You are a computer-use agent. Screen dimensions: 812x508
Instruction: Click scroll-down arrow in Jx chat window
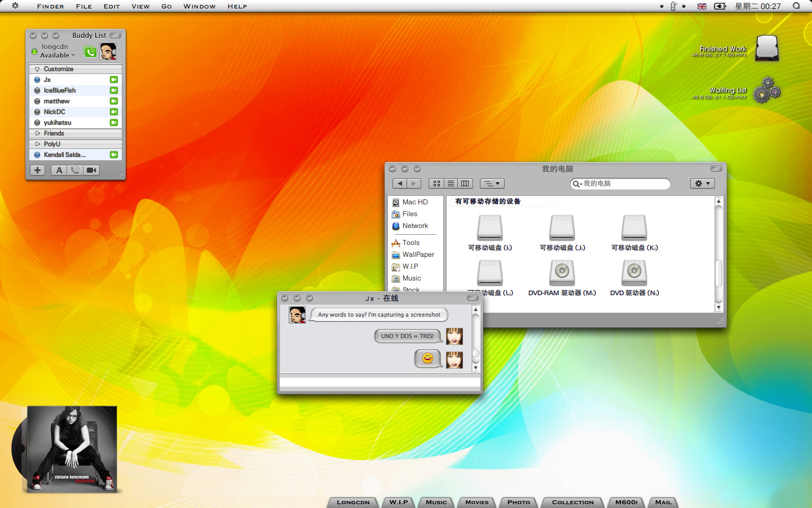click(x=475, y=368)
